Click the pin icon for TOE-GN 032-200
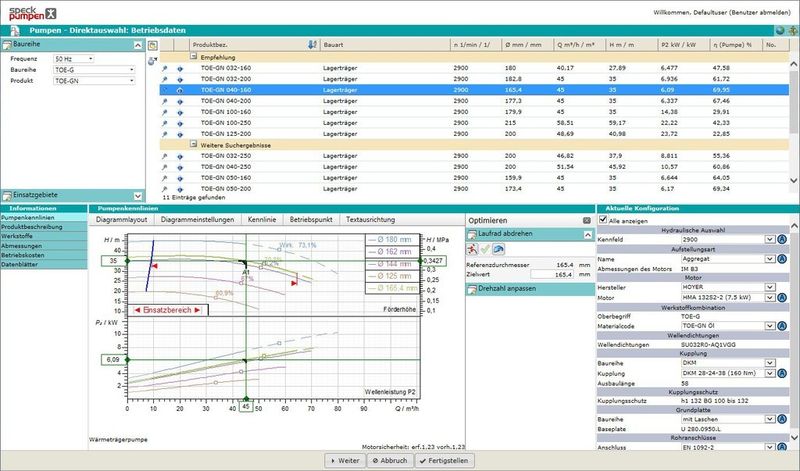 [164, 80]
